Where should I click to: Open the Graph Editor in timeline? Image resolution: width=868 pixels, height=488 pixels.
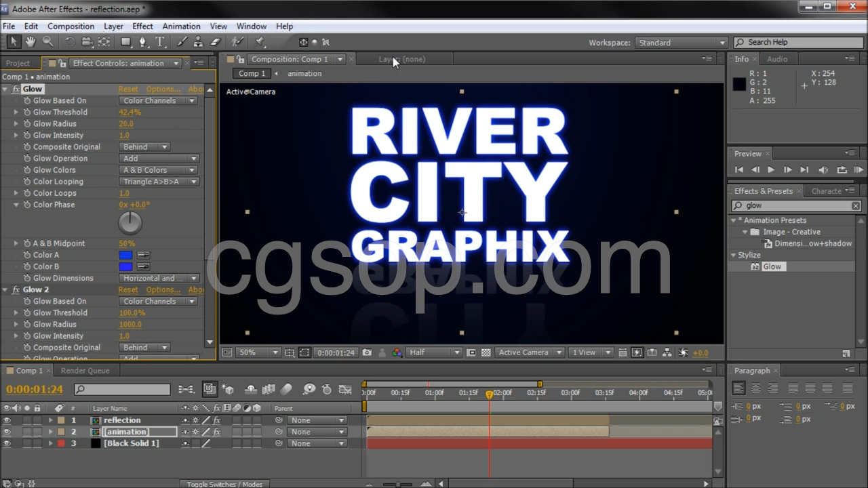pyautogui.click(x=345, y=389)
